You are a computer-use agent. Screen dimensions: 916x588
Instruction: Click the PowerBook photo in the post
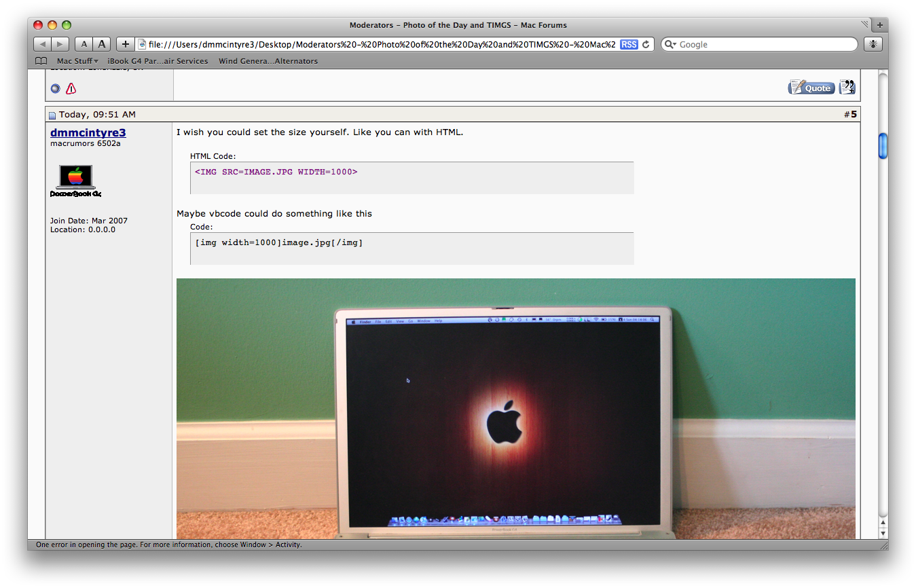(x=516, y=409)
